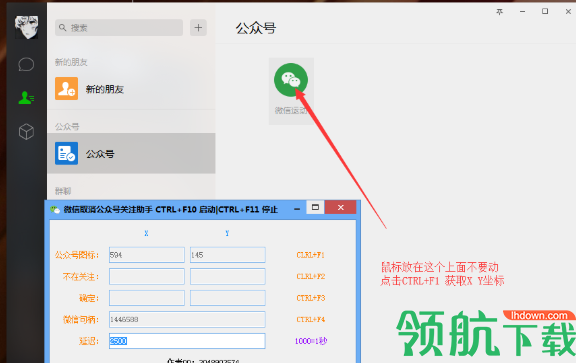This screenshot has width=576, height=363.
Task: Pin the WeChat window on top
Action: tap(500, 12)
